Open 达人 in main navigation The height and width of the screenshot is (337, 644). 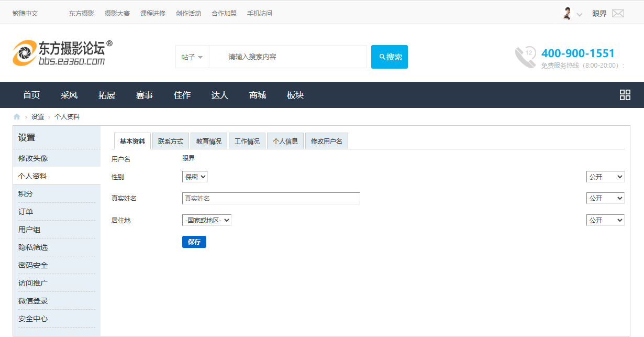tap(220, 95)
